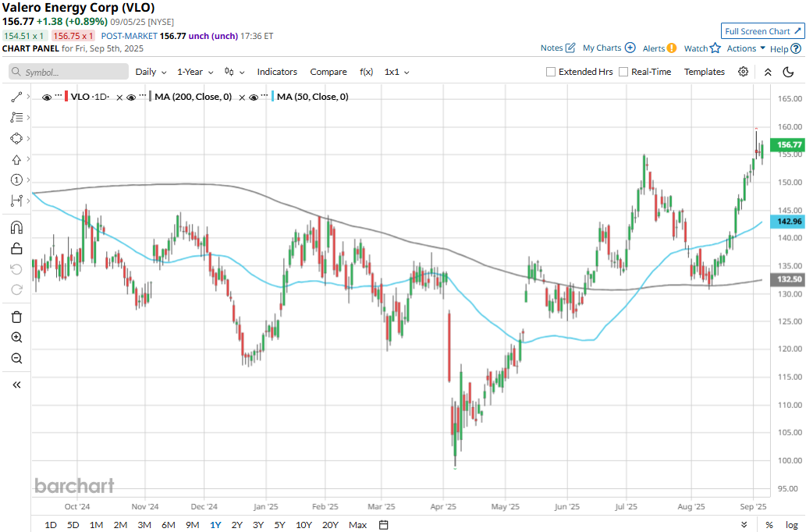The image size is (806, 532).
Task: Open the 1-Year period dropdown
Action: pyautogui.click(x=195, y=72)
